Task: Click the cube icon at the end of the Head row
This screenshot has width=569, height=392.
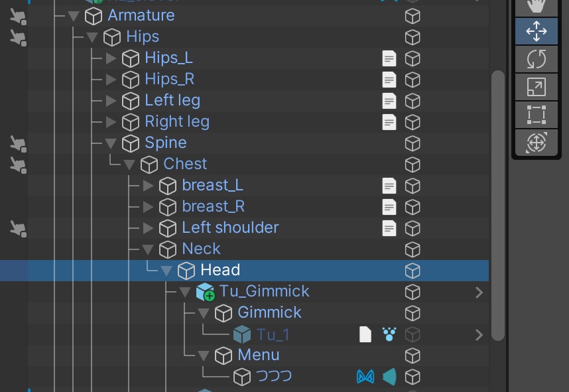Action: click(x=412, y=271)
